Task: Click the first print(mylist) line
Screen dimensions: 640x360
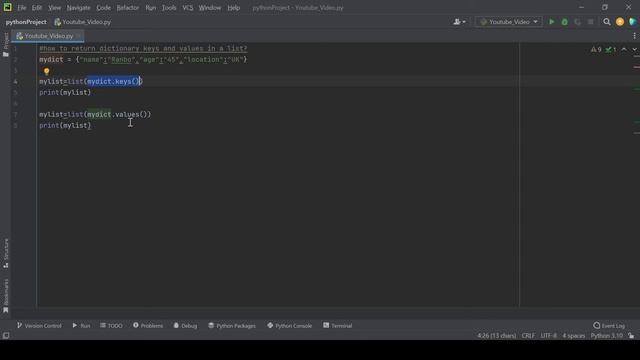Action: coord(65,93)
